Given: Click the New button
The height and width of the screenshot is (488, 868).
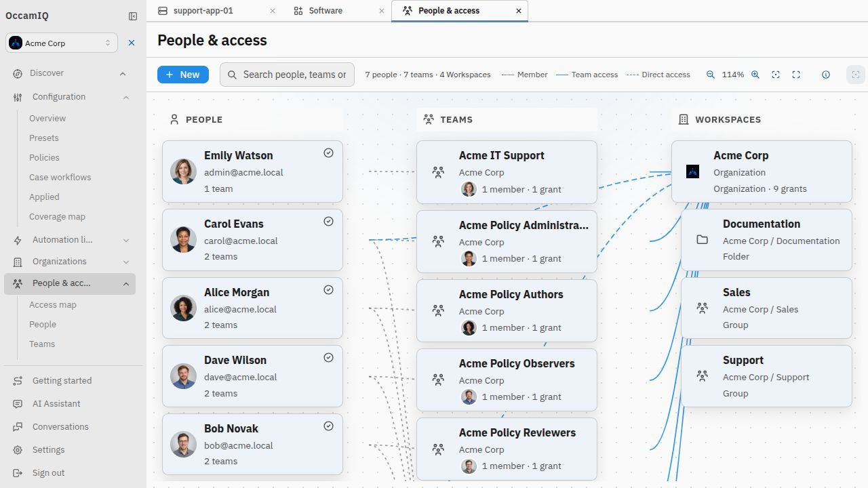Looking at the screenshot, I should click(183, 75).
